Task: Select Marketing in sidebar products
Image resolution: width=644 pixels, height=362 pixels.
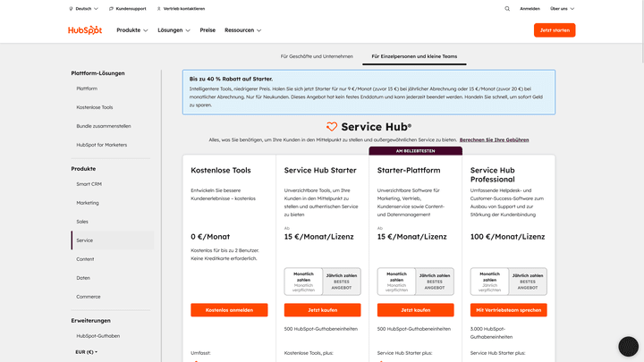Action: pyautogui.click(x=88, y=203)
